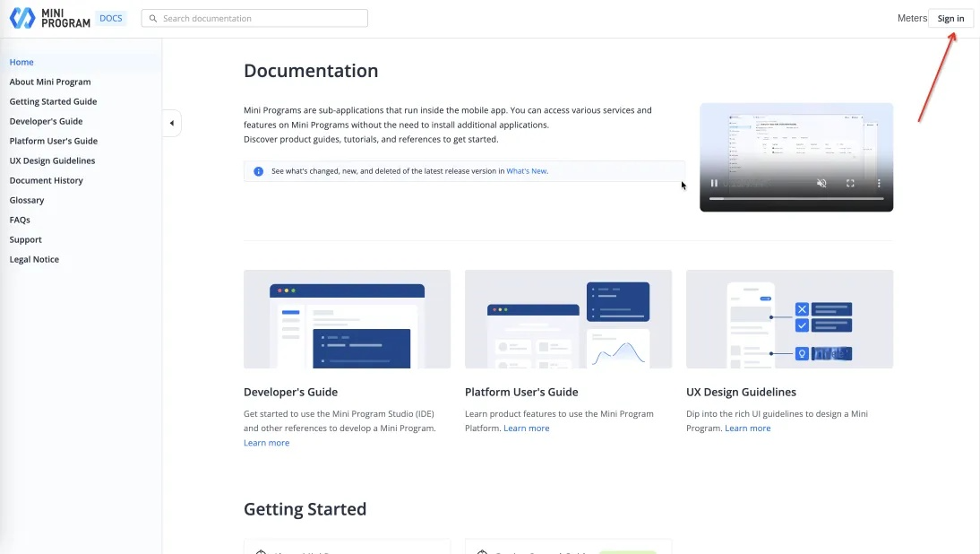Click the magnifier icon in search box
980x554 pixels.
point(152,18)
